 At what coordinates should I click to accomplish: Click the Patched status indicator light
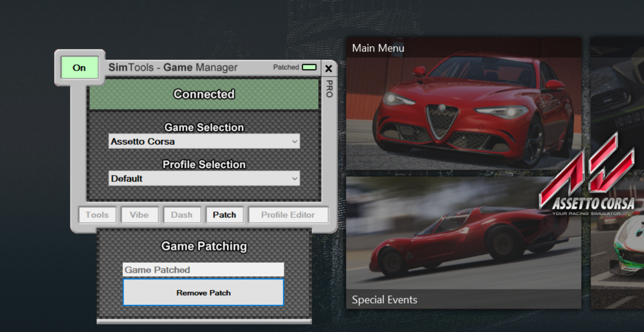309,67
